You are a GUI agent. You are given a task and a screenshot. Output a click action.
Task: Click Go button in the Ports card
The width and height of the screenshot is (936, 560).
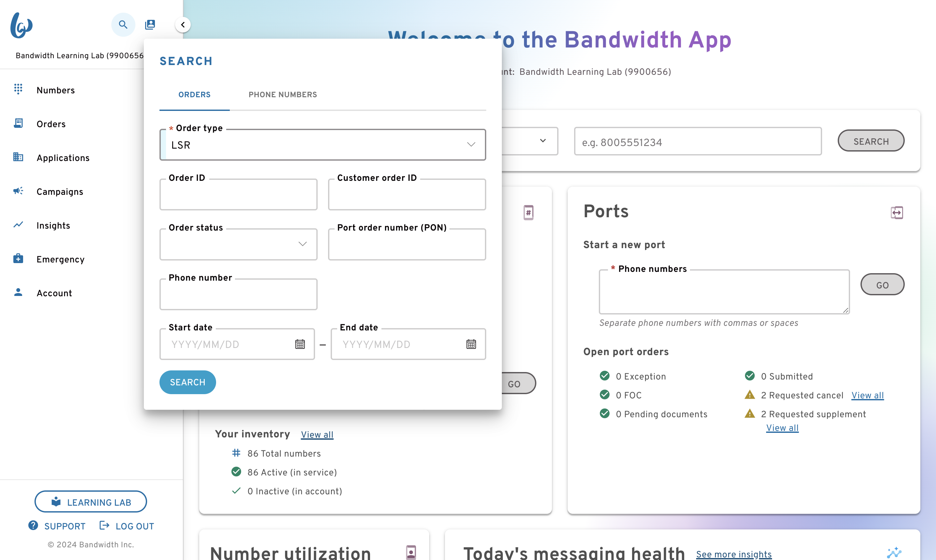882,285
